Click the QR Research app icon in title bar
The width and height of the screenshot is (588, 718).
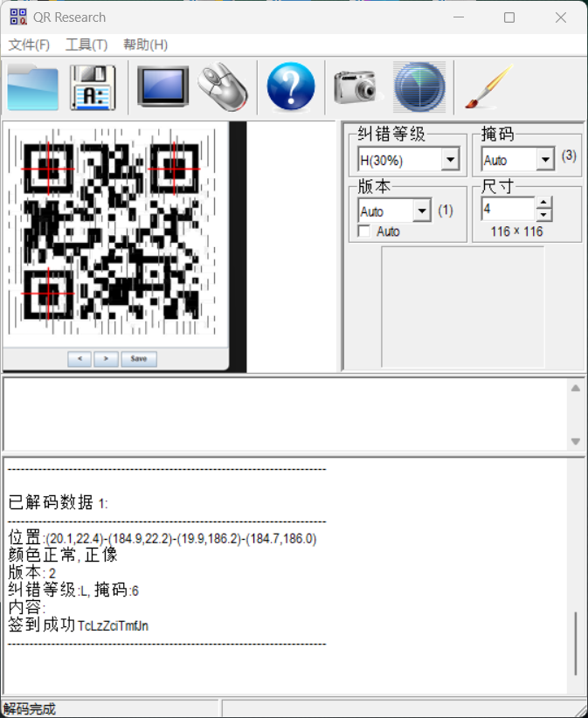pyautogui.click(x=18, y=17)
